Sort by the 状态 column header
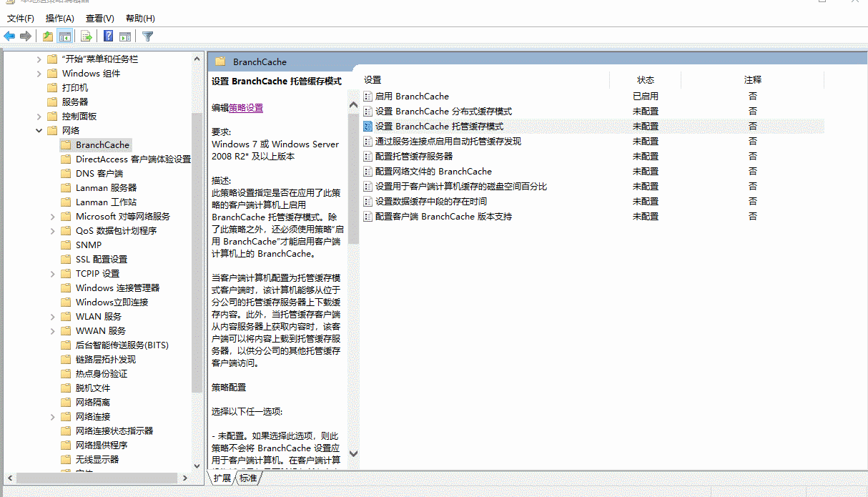 click(646, 80)
